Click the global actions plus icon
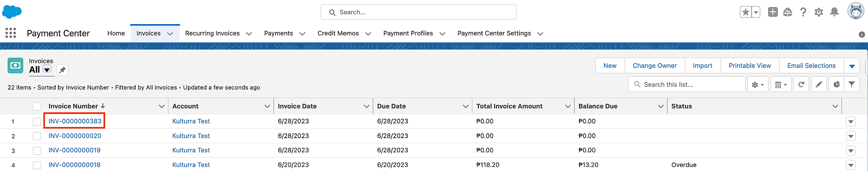 (773, 12)
